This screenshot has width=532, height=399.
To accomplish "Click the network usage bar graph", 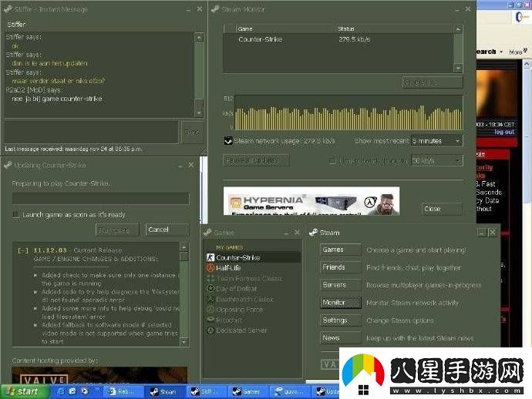I will point(348,112).
